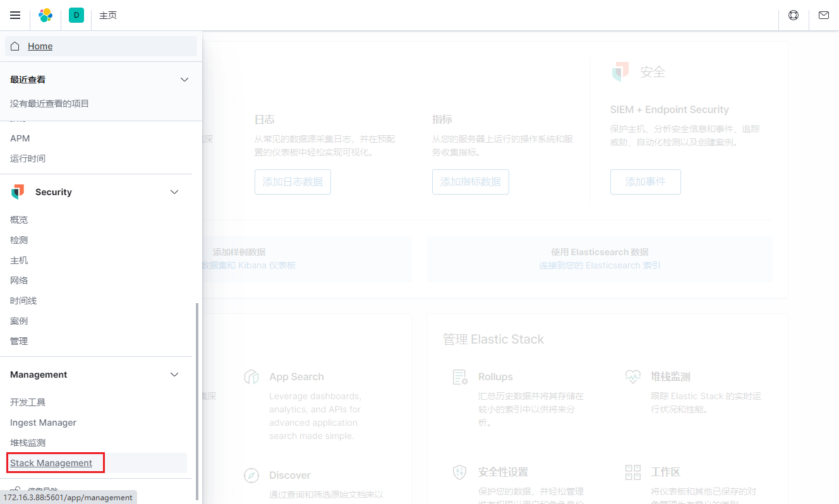Click the SIEM + Endpoint Security heading
This screenshot has width=839, height=504.
670,109
